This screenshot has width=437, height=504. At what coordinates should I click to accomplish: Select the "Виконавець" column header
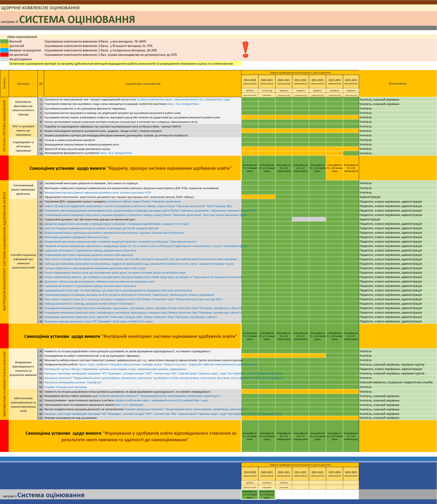coord(398,83)
